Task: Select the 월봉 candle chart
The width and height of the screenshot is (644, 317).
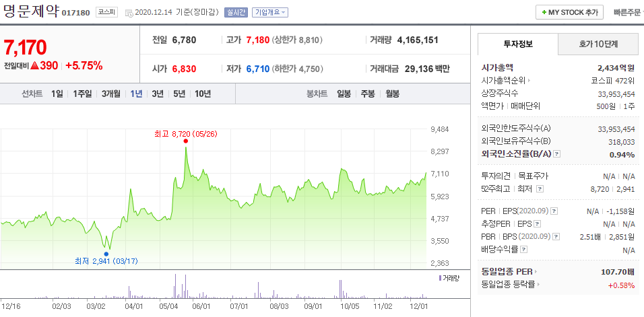Action: click(392, 94)
